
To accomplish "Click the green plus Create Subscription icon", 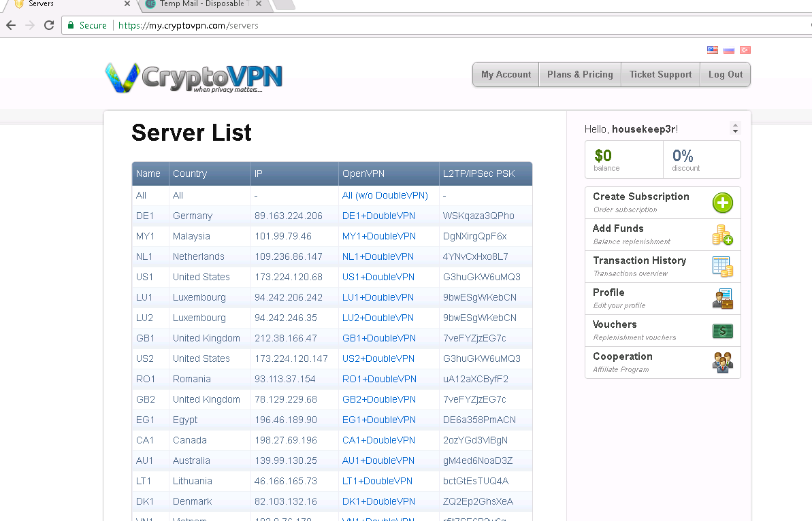I will click(x=722, y=203).
